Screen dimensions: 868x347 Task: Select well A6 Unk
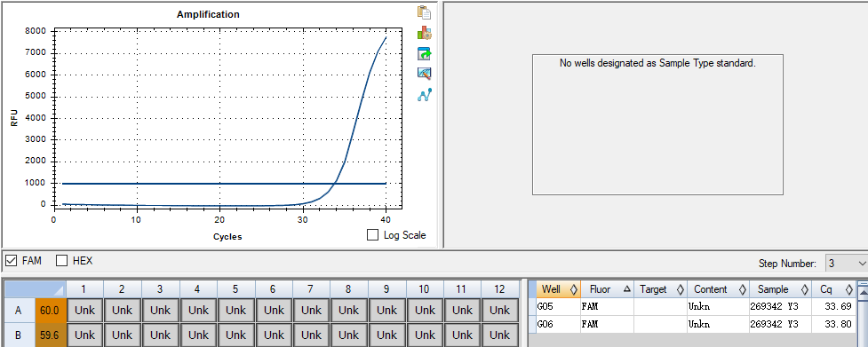tap(274, 311)
